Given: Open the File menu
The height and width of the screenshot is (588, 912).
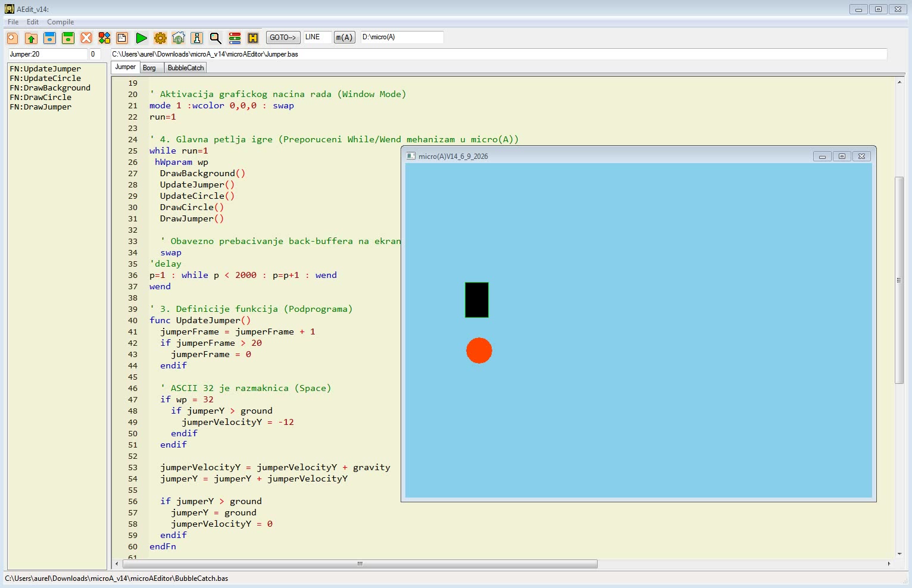Looking at the screenshot, I should 13,22.
